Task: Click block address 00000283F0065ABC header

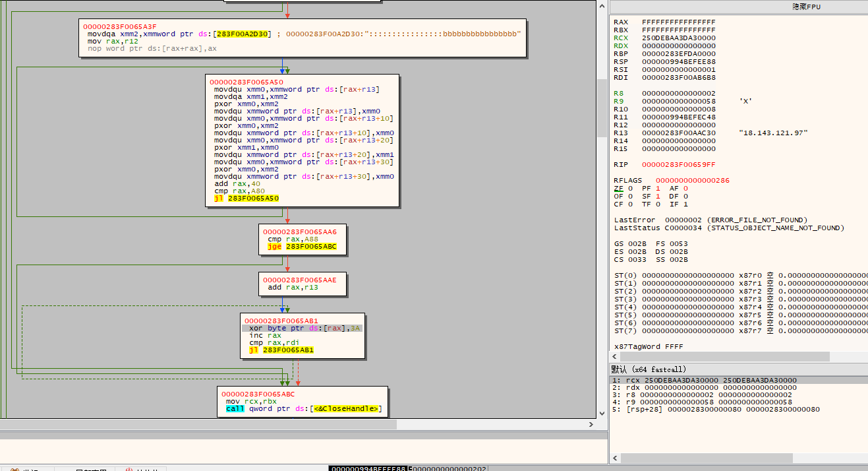Action: click(x=258, y=394)
